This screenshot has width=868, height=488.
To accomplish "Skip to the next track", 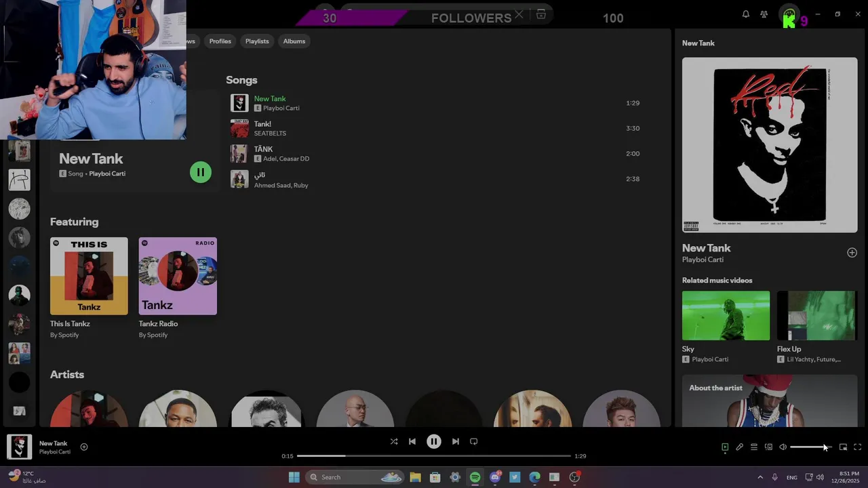I will click(456, 441).
